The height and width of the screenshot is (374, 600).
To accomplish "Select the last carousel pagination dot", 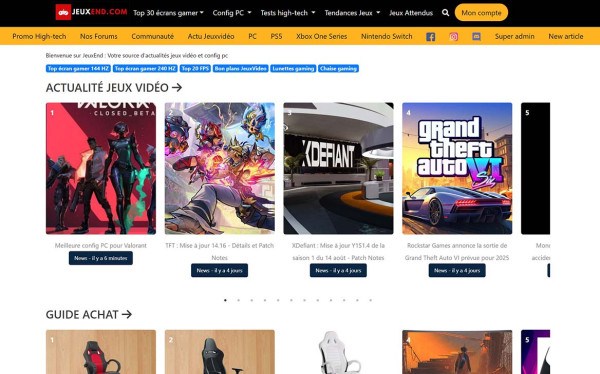I will [x=370, y=300].
